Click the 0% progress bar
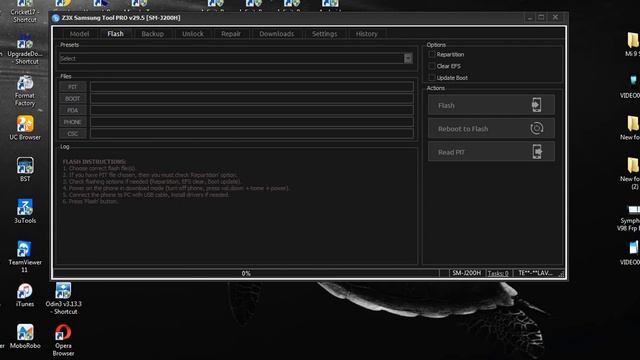Screen dimensions: 640x360 coord(246,273)
